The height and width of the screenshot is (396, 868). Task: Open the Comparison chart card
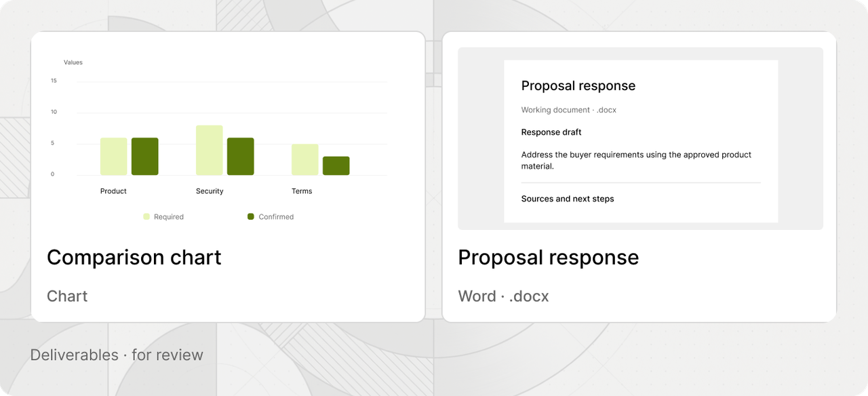click(x=228, y=177)
